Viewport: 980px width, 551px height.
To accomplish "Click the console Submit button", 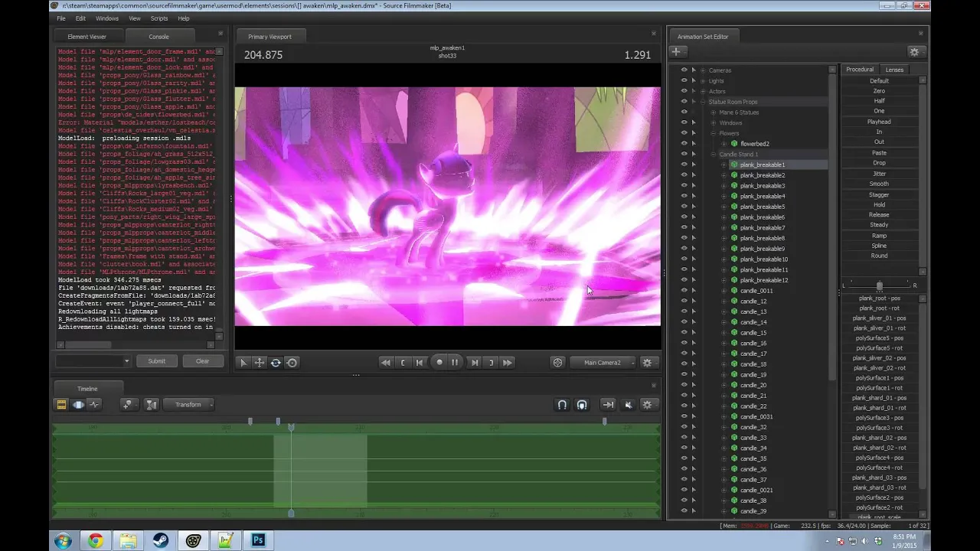I will pyautogui.click(x=157, y=361).
